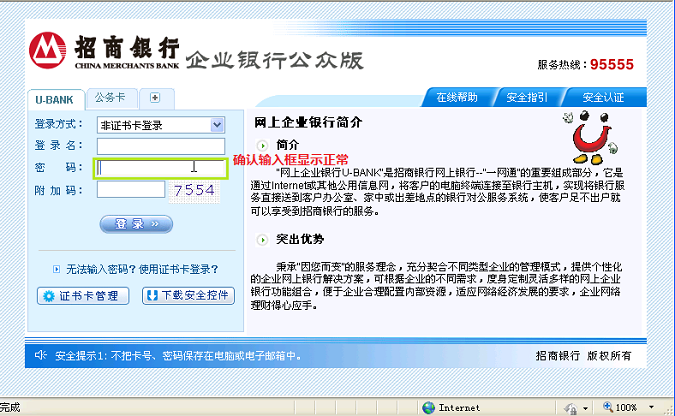The width and height of the screenshot is (675, 416).
Task: Click the 企业银行公众版 title
Action: click(x=275, y=60)
